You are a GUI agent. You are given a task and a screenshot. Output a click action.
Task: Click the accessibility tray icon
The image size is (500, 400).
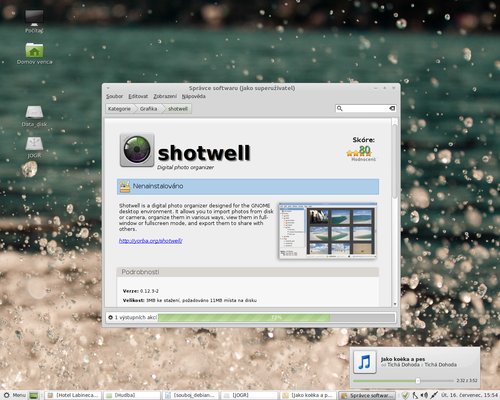[415, 395]
